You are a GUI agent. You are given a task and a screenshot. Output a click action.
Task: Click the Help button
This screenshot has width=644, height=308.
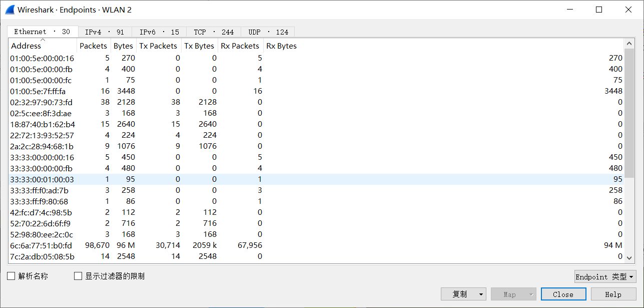coord(613,294)
